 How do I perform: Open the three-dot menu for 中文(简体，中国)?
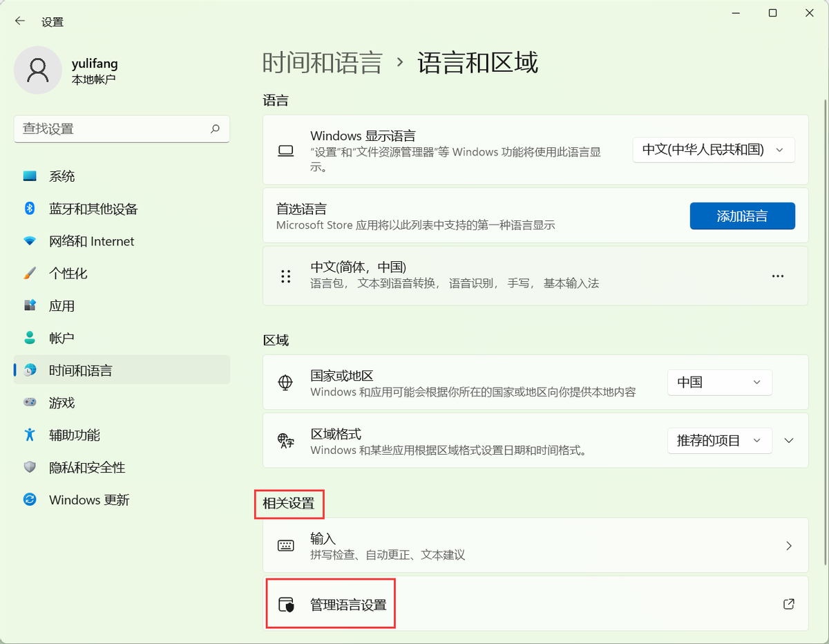tap(778, 276)
